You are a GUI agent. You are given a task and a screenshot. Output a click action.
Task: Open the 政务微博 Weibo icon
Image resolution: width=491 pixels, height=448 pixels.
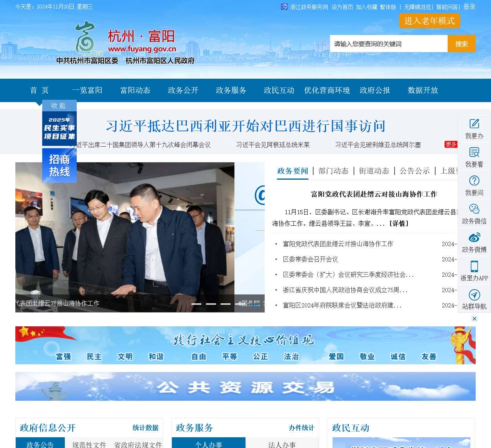(475, 237)
